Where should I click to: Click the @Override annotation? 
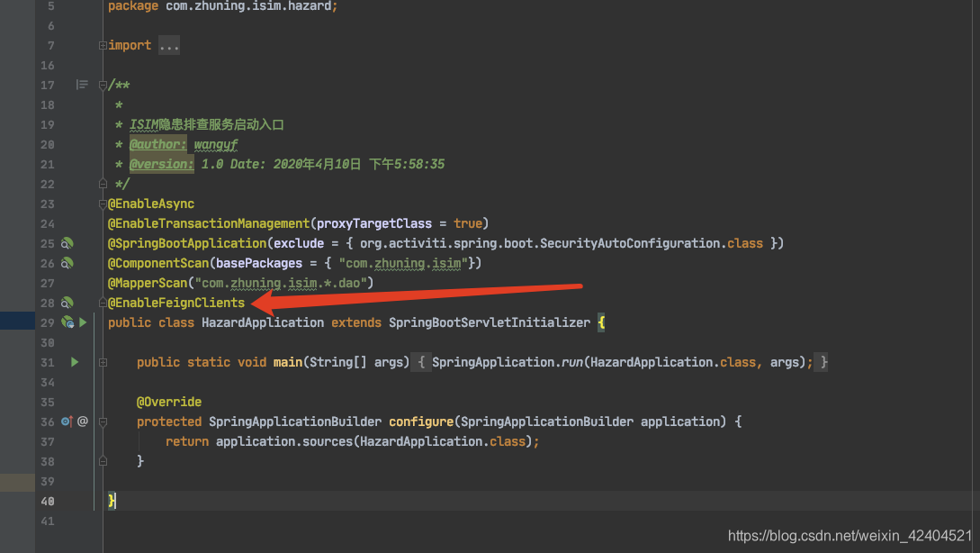click(x=169, y=403)
